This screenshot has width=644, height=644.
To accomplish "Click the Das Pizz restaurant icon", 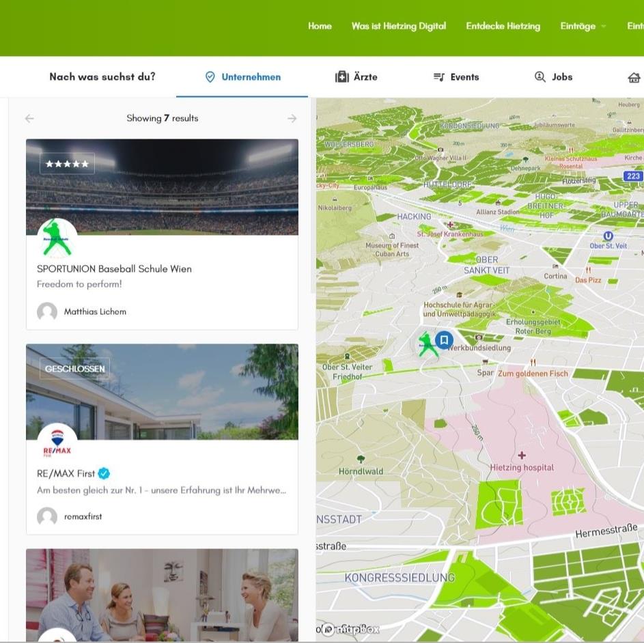I will click(588, 270).
